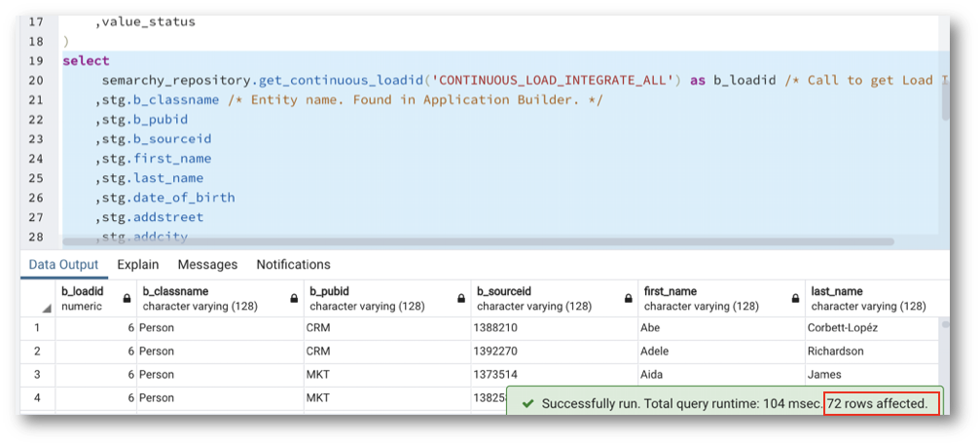Open the Messages tab

point(207,264)
